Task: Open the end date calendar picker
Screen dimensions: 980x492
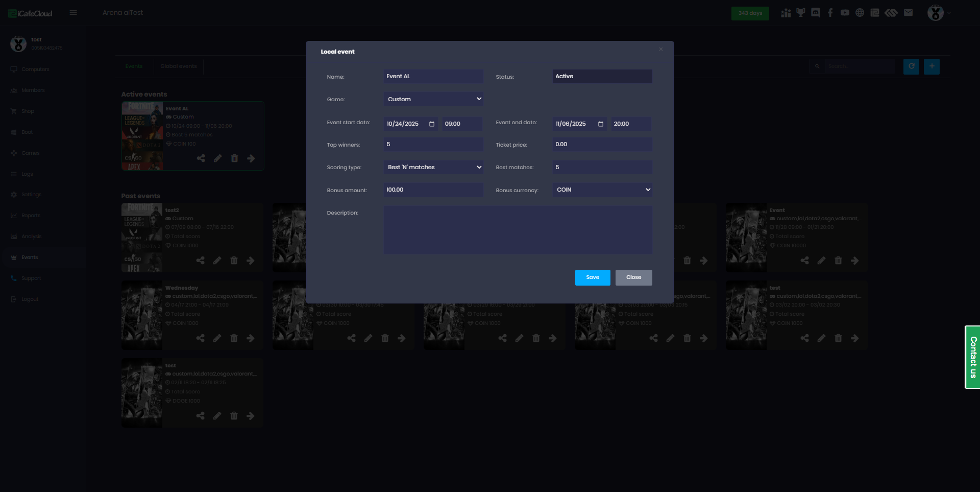Action: tap(601, 124)
